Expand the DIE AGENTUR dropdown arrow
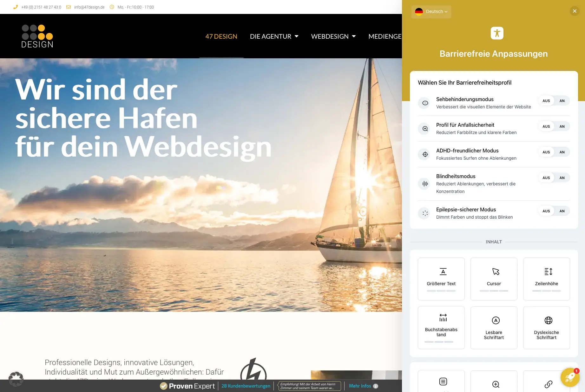The width and height of the screenshot is (585, 392). [x=297, y=36]
